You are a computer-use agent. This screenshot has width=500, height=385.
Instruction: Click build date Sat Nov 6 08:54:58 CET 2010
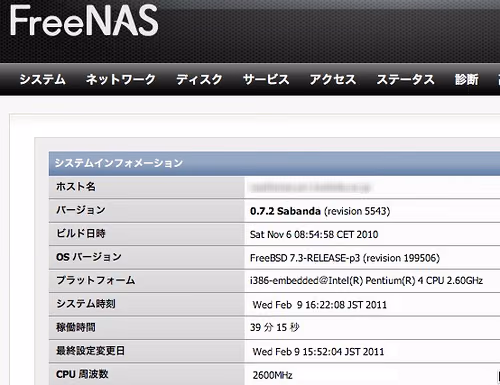314,234
